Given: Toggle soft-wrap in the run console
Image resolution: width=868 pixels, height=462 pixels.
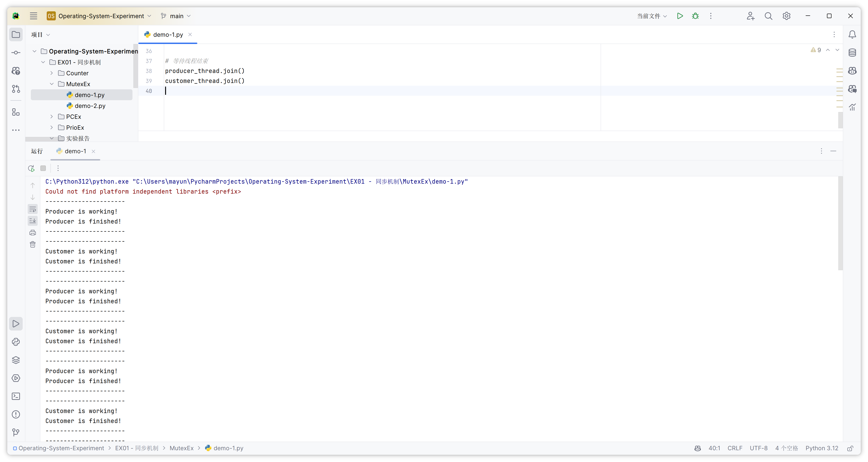Looking at the screenshot, I should pos(33,209).
